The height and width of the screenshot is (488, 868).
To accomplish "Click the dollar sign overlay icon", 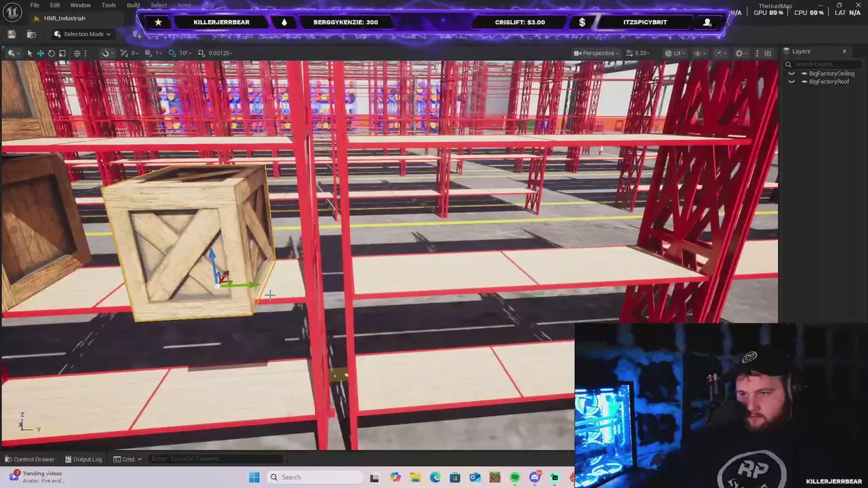I will coord(582,22).
